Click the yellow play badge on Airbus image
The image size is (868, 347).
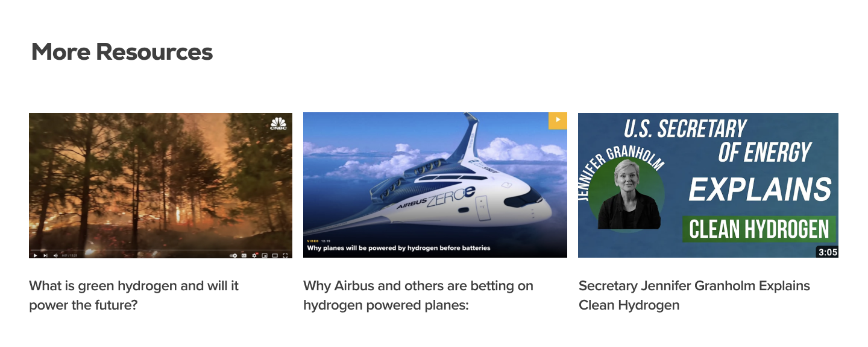[558, 121]
